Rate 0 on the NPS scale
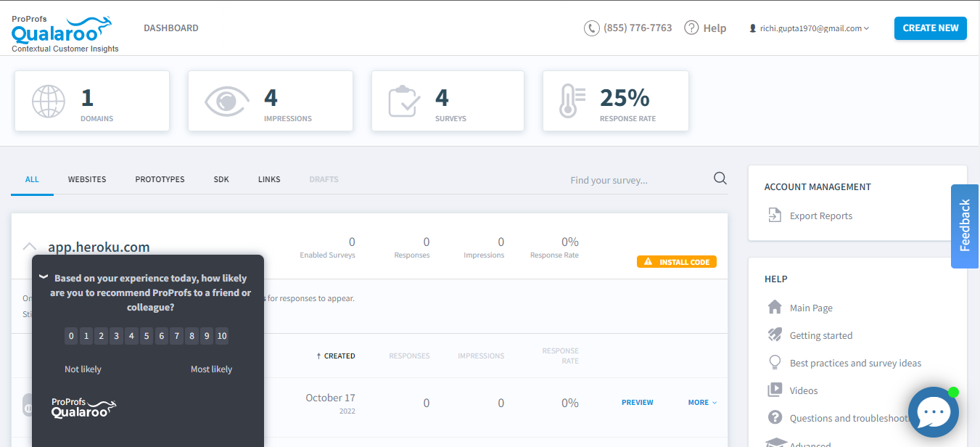The image size is (980, 447). coord(71,335)
